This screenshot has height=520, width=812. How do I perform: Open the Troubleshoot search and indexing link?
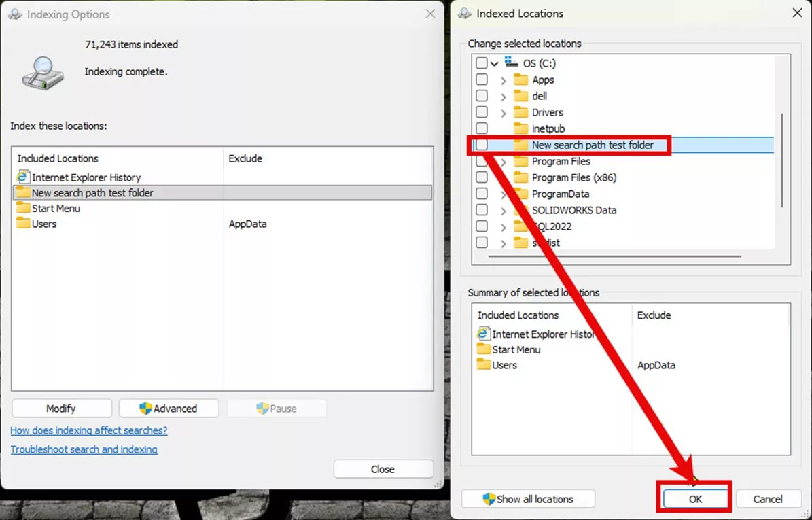84,449
